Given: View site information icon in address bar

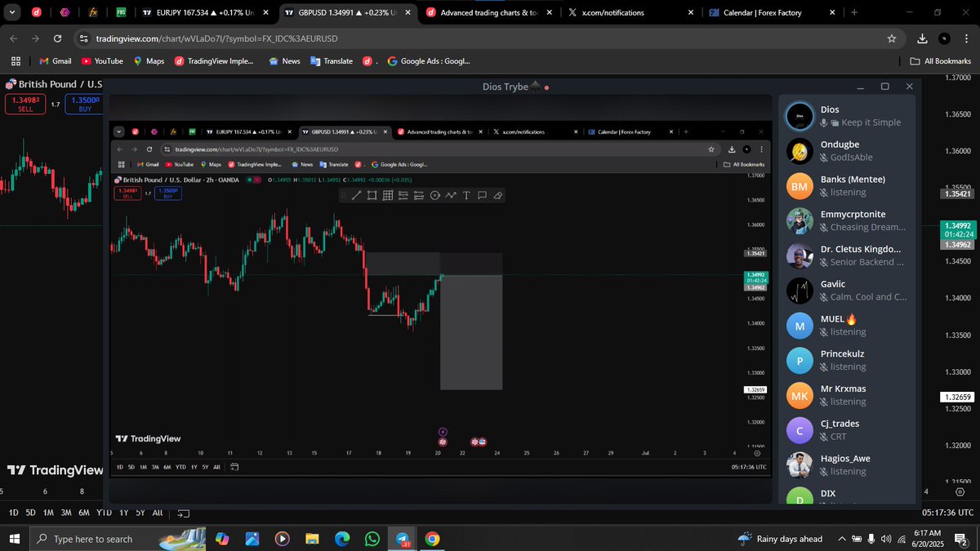Looking at the screenshot, I should [x=83, y=38].
